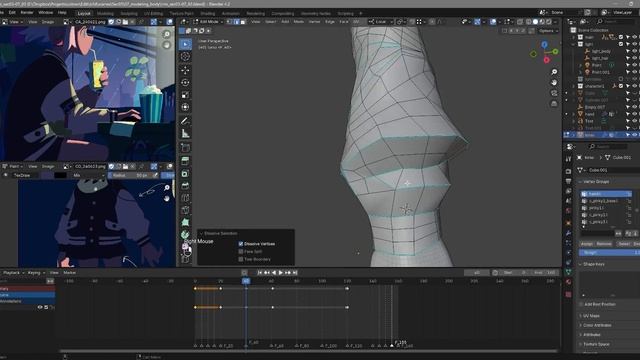Viewport: 640px width, 360px height.
Task: Select the Scale tool in viewport toolbar
Action: [x=185, y=95]
